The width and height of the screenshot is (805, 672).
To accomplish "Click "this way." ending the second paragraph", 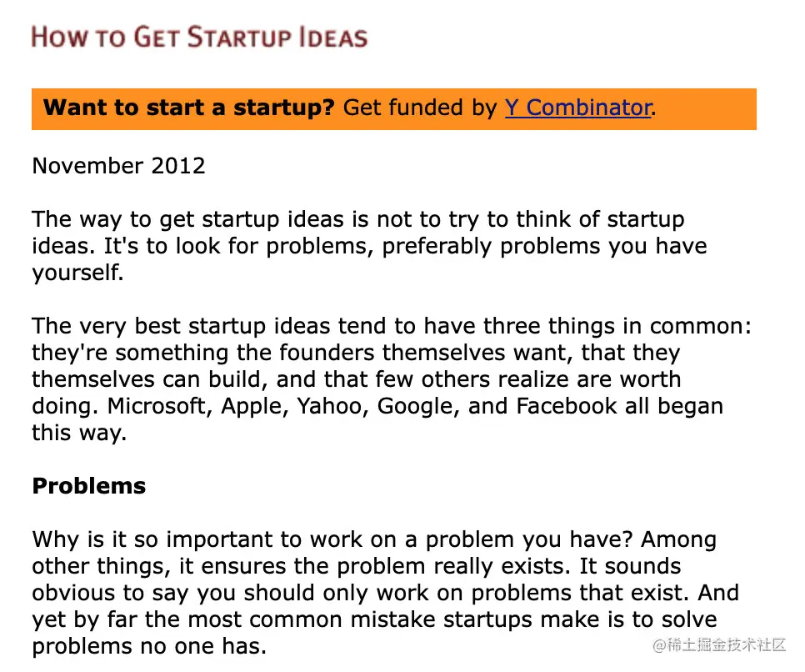I will coord(79,433).
